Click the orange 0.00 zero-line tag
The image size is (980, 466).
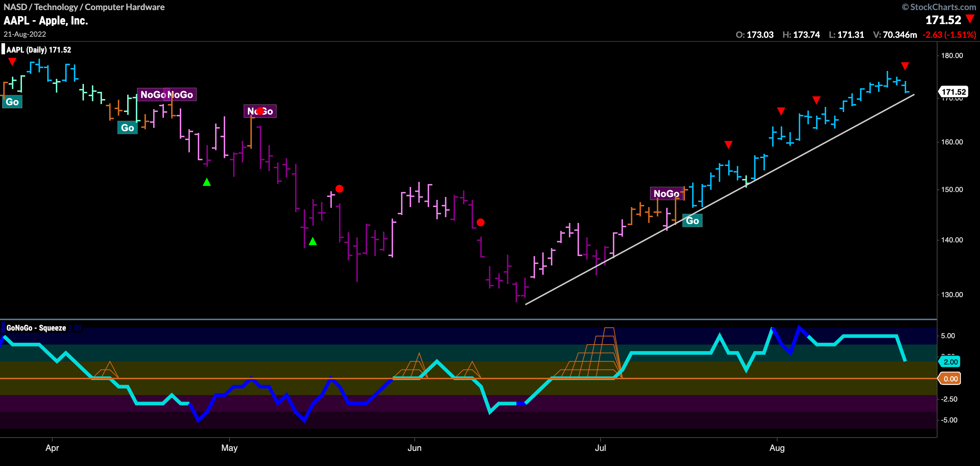(x=950, y=378)
